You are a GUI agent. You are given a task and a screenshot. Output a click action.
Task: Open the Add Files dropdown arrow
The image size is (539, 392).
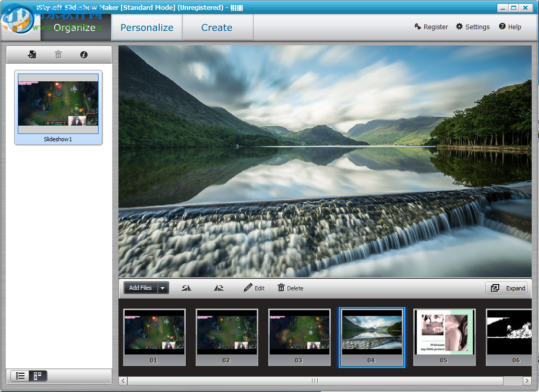coord(162,287)
